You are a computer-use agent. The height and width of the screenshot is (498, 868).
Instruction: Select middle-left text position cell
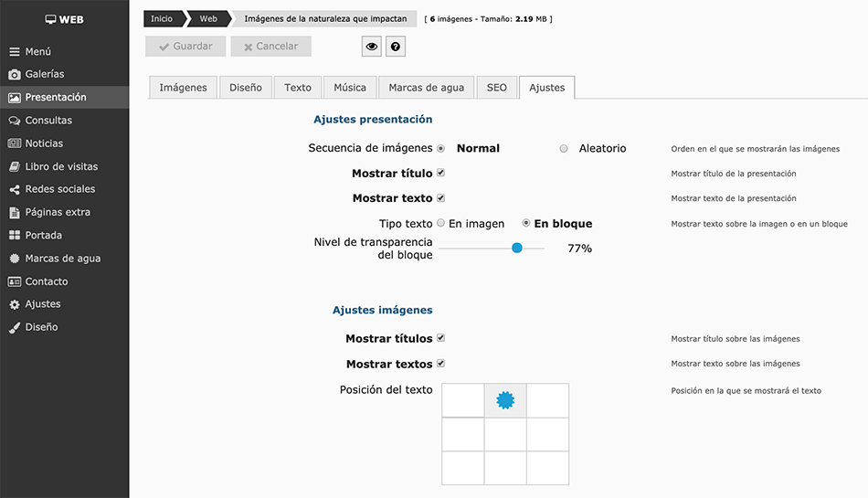(x=463, y=434)
